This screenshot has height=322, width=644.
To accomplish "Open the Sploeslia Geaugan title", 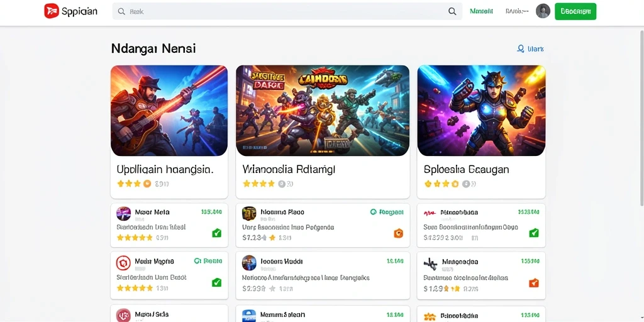I will (x=466, y=169).
